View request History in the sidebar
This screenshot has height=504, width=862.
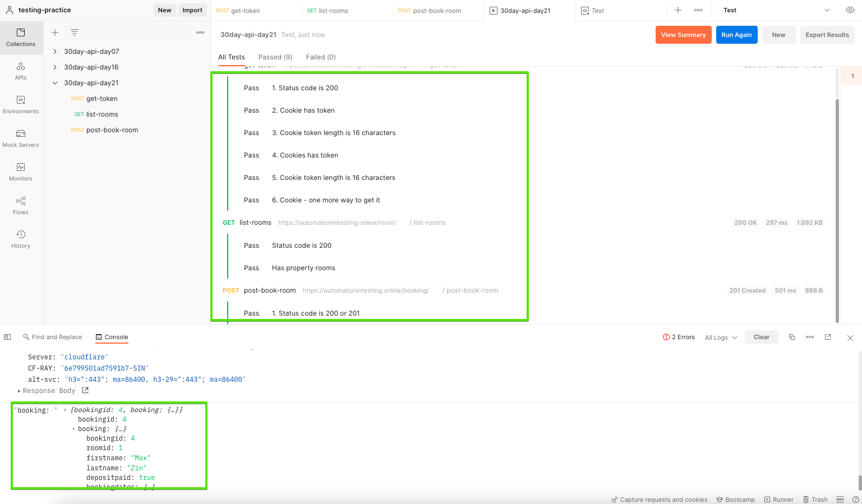point(21,239)
